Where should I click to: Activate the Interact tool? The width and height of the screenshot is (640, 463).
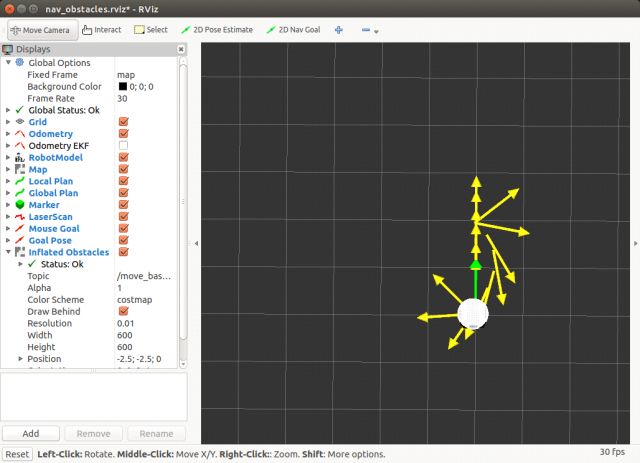tap(101, 30)
